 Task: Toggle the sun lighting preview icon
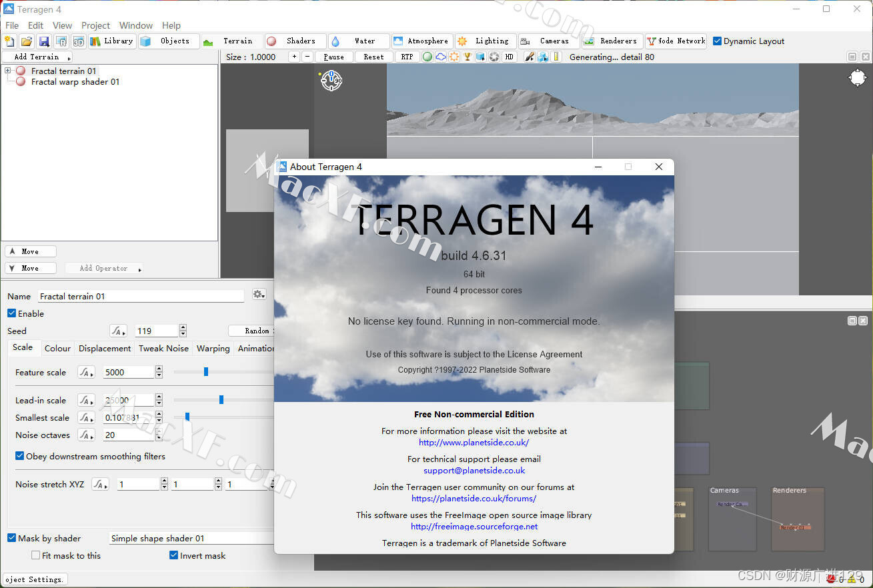point(454,57)
